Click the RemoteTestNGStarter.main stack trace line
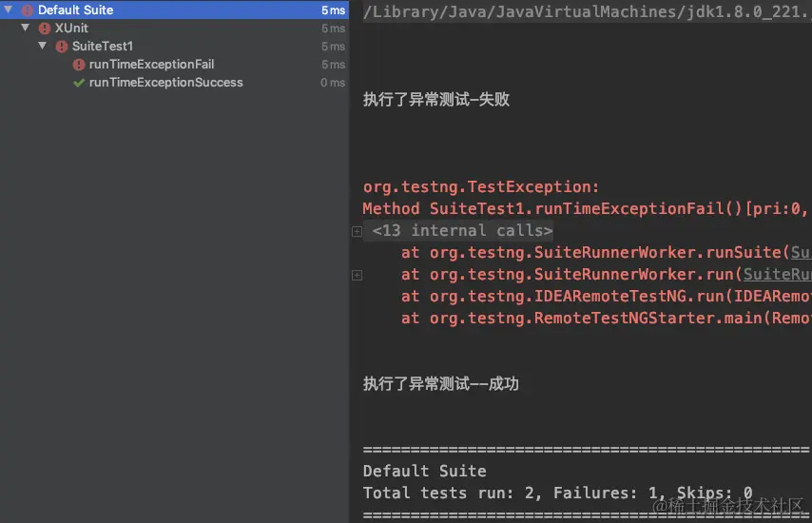812x523 pixels. pos(606,318)
